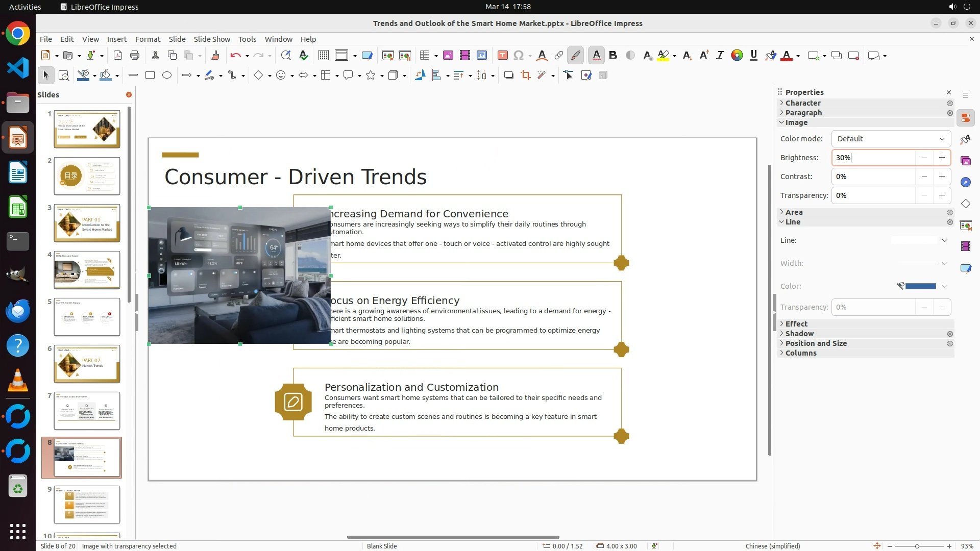This screenshot has height=551, width=980.
Task: Click the Crop Image tool icon
Action: tap(525, 76)
